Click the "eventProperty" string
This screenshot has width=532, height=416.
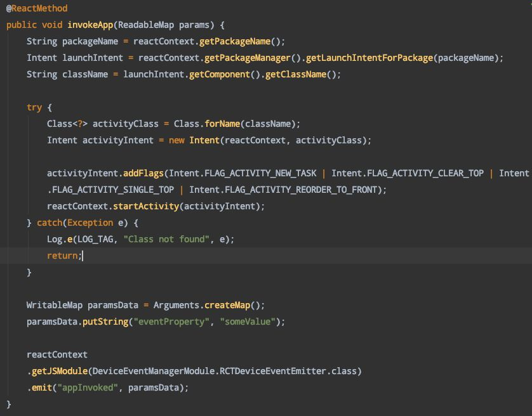coord(171,322)
